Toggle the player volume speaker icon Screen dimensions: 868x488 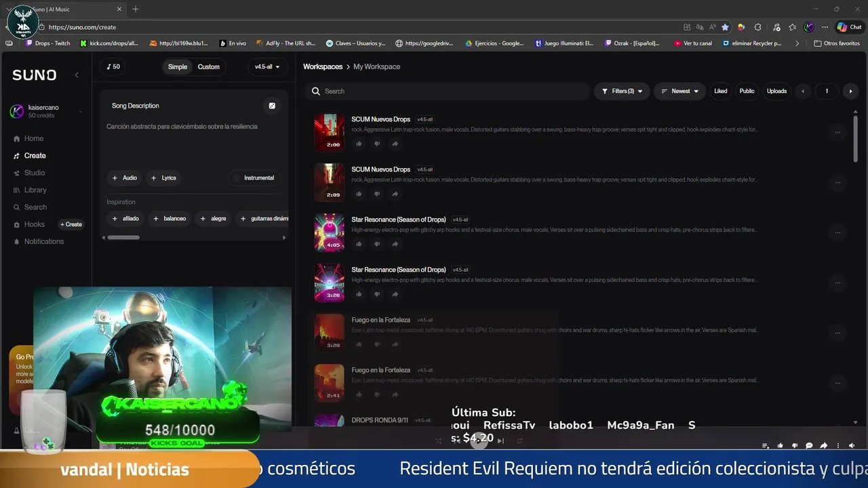point(852,446)
